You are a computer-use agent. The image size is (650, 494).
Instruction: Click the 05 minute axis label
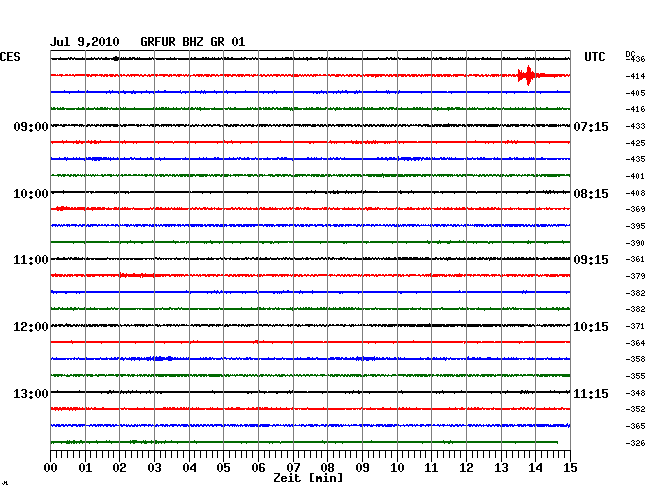[x=223, y=468]
